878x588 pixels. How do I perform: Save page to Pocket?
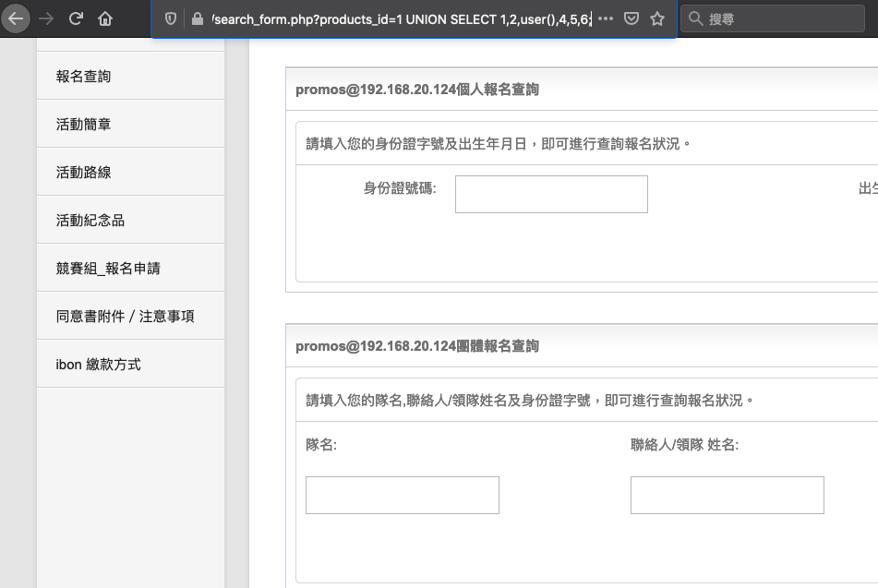pyautogui.click(x=631, y=19)
